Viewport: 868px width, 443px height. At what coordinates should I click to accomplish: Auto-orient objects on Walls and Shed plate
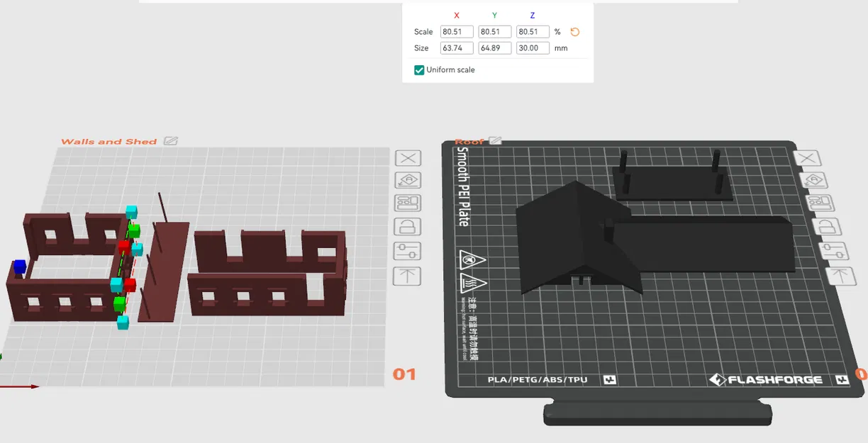tap(408, 181)
